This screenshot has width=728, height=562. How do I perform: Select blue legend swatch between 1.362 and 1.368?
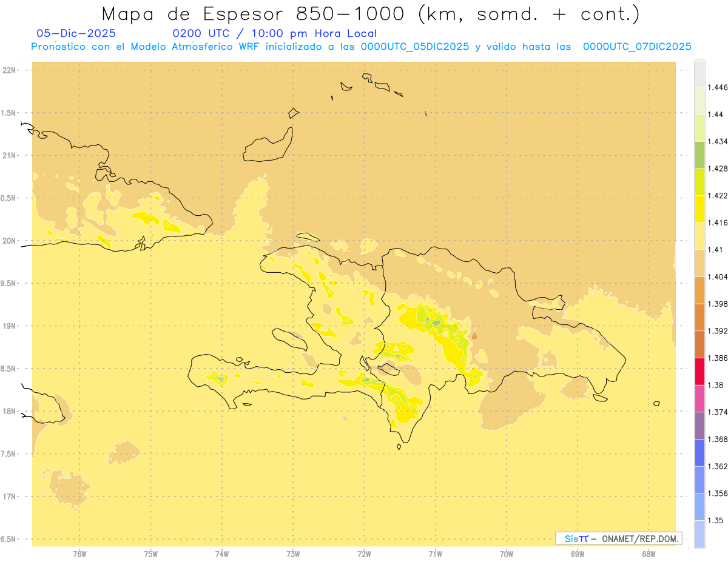coord(699,452)
